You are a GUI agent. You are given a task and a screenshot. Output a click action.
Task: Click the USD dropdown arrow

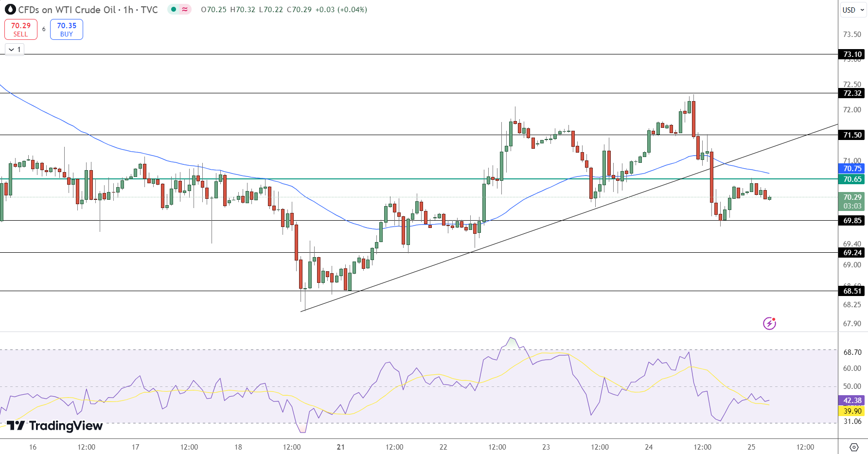click(862, 10)
